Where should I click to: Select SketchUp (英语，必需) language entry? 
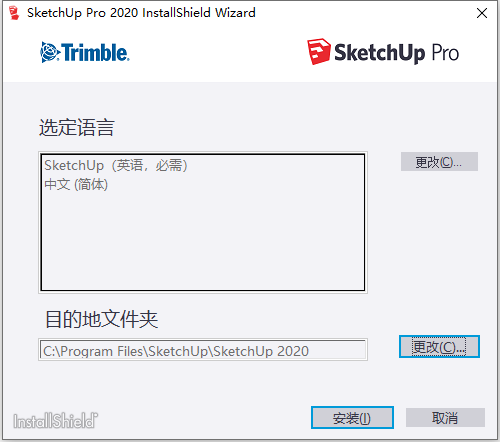[116, 165]
